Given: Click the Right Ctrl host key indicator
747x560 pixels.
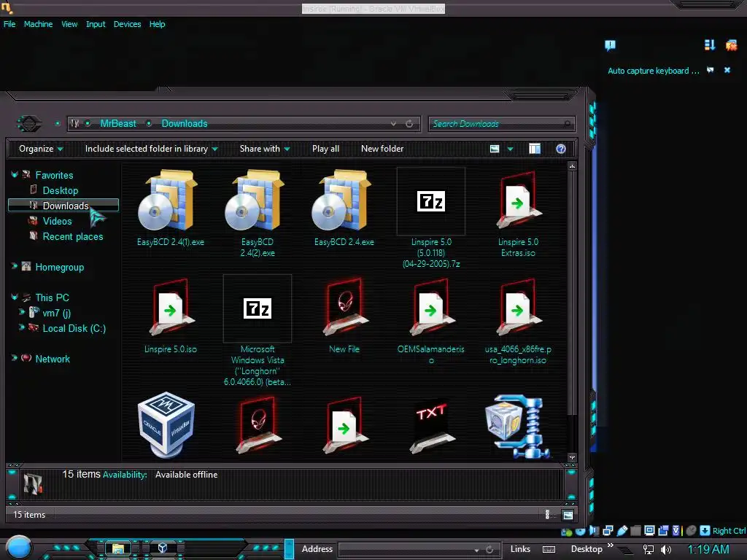Looking at the screenshot, I should (x=729, y=531).
